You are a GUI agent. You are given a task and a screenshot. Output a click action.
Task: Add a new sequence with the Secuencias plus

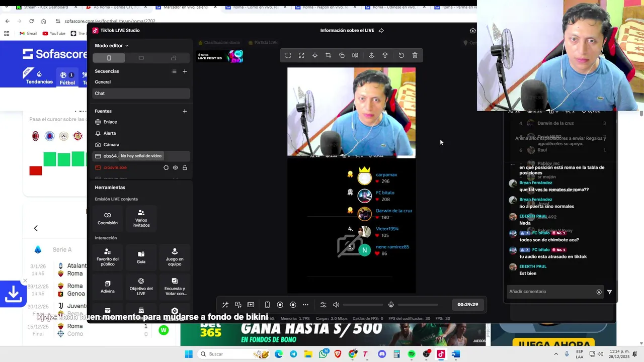click(185, 71)
